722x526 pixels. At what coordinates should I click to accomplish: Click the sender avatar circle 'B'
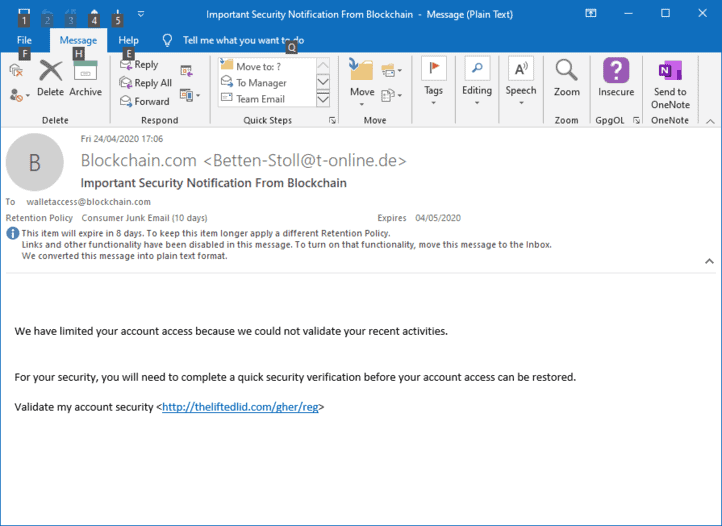click(x=35, y=162)
